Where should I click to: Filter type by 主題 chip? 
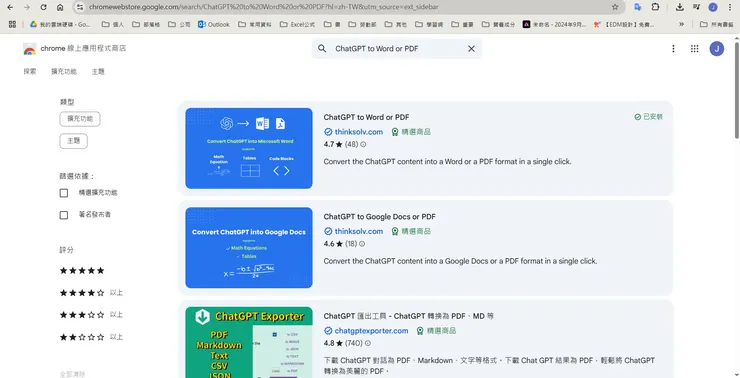73,141
